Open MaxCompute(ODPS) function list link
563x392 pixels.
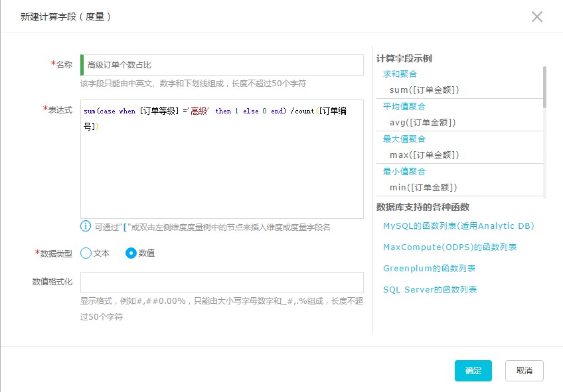[x=449, y=247]
